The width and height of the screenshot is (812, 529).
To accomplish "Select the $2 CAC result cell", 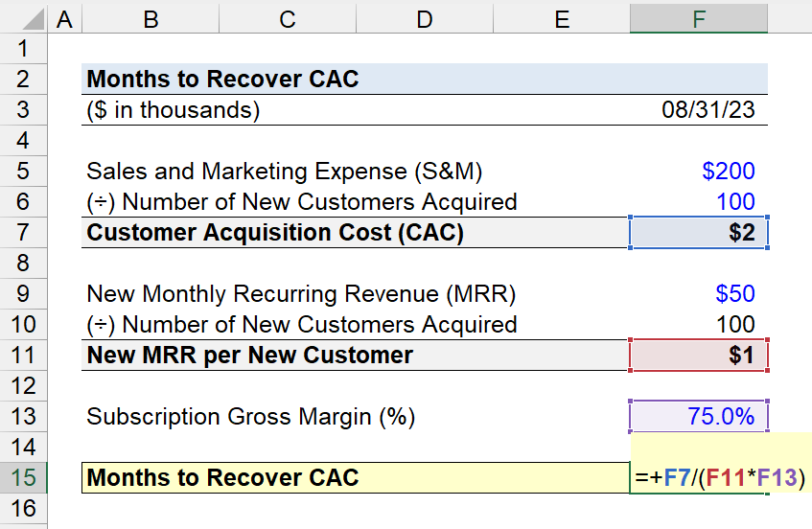I will pyautogui.click(x=699, y=233).
